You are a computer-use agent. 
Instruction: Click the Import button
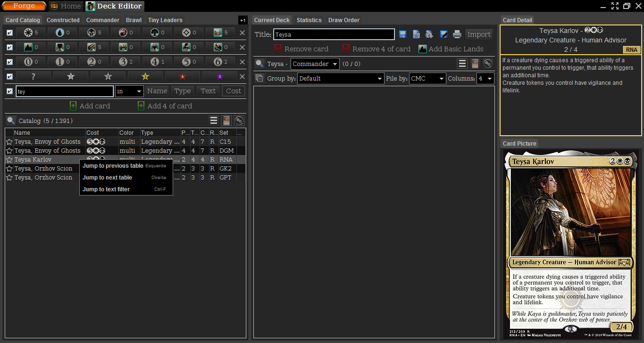tap(479, 34)
